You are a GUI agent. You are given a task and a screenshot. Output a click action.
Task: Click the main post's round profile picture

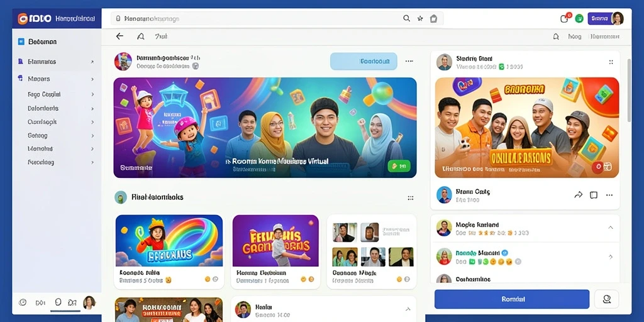123,61
